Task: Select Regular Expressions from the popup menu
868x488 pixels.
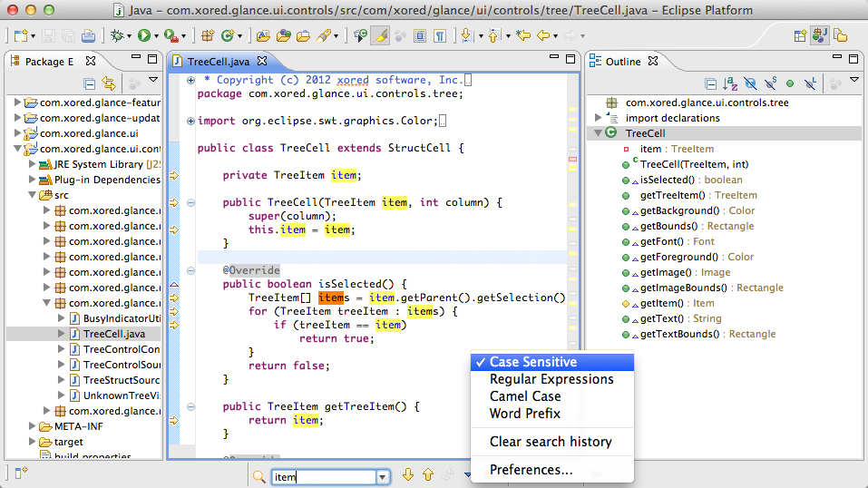Action: (x=551, y=379)
